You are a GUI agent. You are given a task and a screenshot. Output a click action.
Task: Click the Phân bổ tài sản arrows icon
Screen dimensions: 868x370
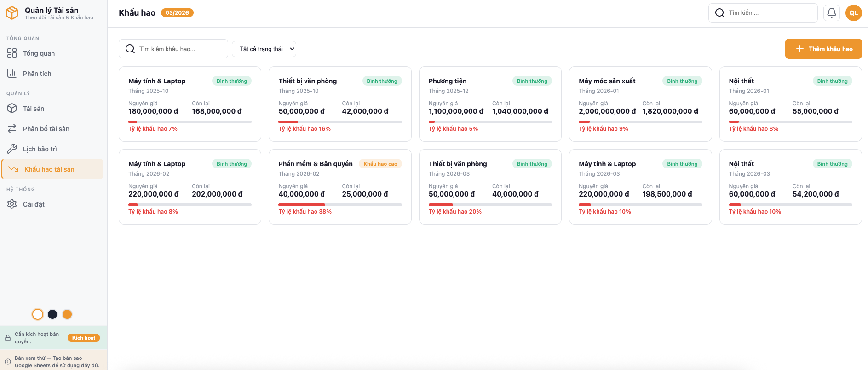[x=12, y=129]
